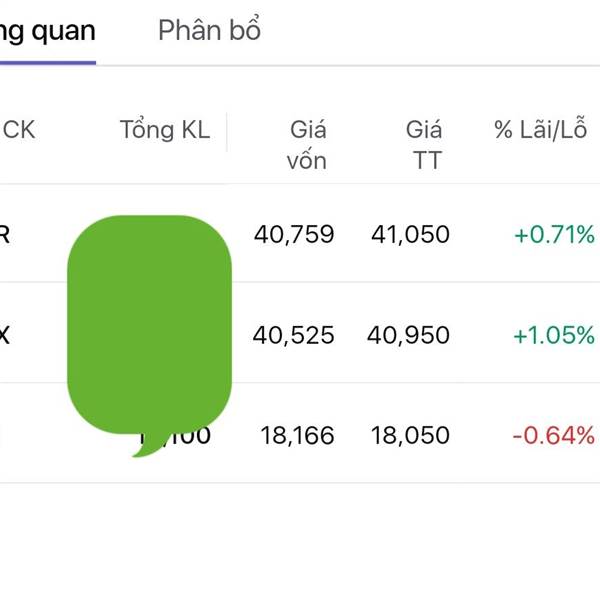Open the -0.64% loss value

pos(554,435)
